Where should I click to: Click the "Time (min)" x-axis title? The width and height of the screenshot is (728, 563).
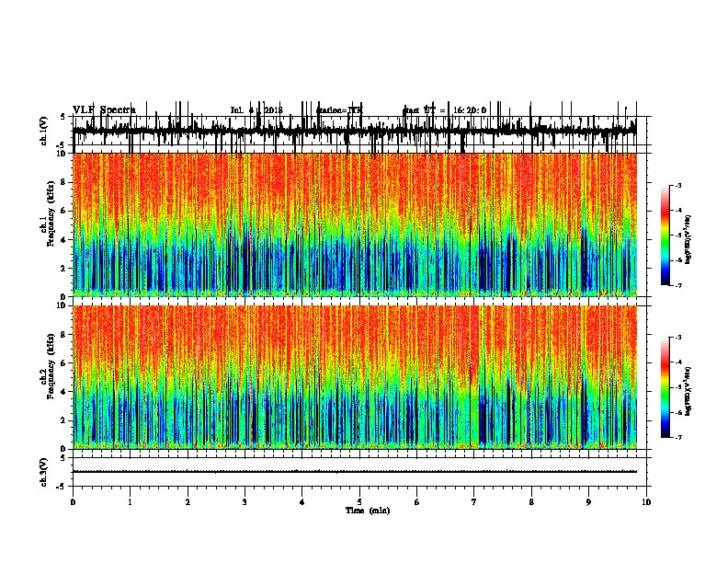(x=368, y=511)
